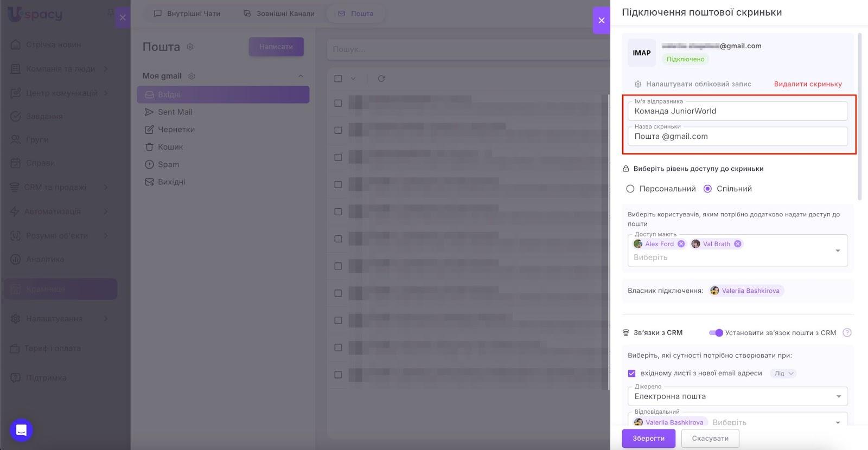
Task: Click the settings panel scrollbar
Action: (859, 117)
